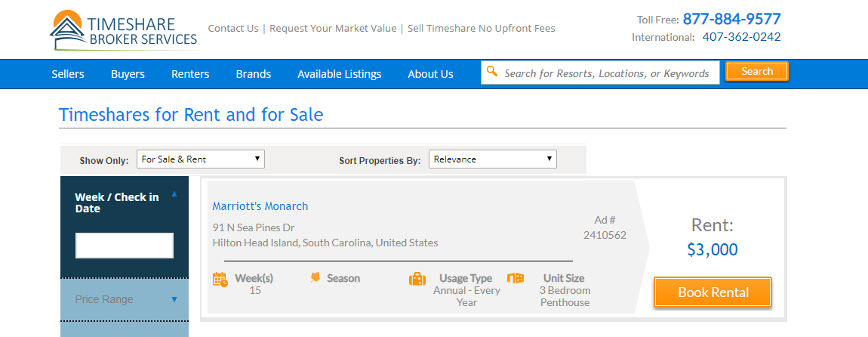
Task: Click the Timeshare Broker Services logo
Action: point(124,30)
